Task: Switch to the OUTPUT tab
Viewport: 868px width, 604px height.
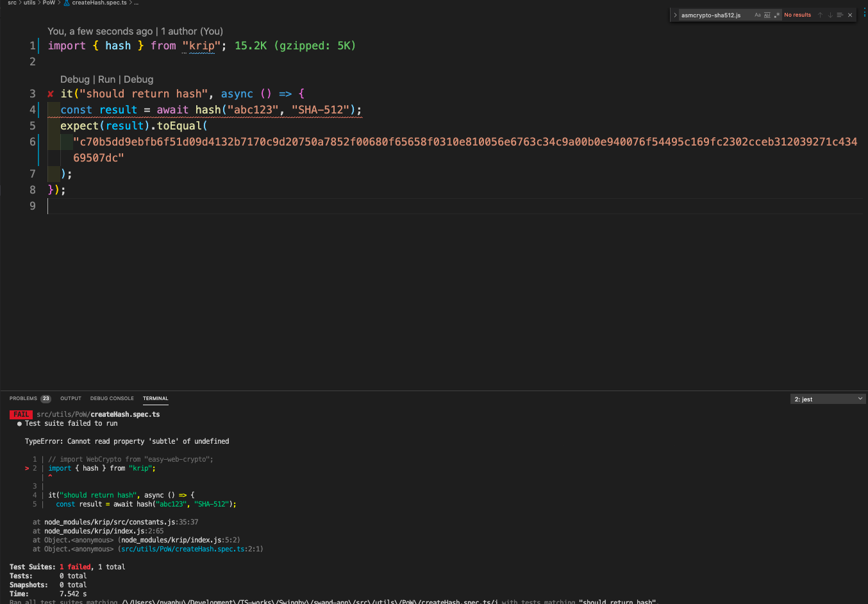Action: pyautogui.click(x=71, y=398)
